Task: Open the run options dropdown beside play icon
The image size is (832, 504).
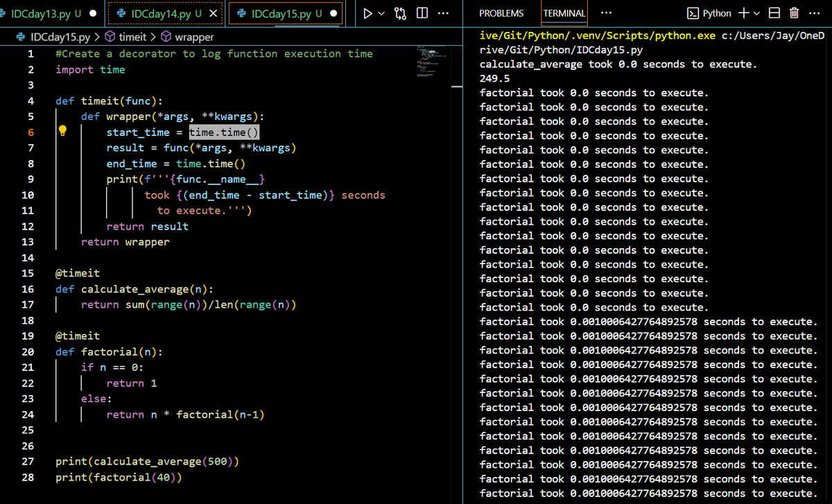Action: [x=381, y=13]
